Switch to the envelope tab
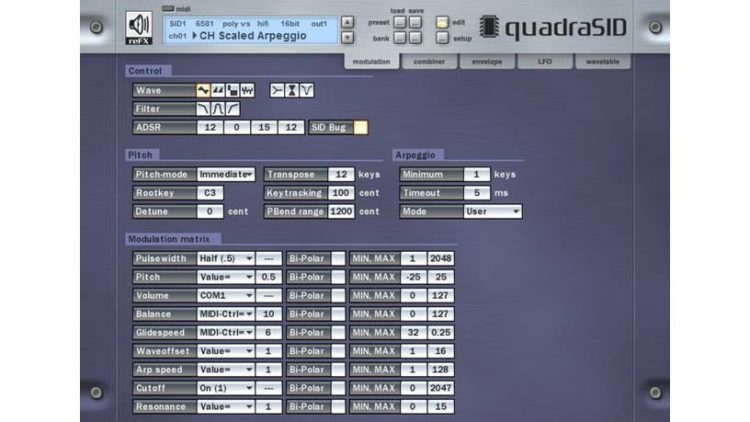 click(x=487, y=62)
